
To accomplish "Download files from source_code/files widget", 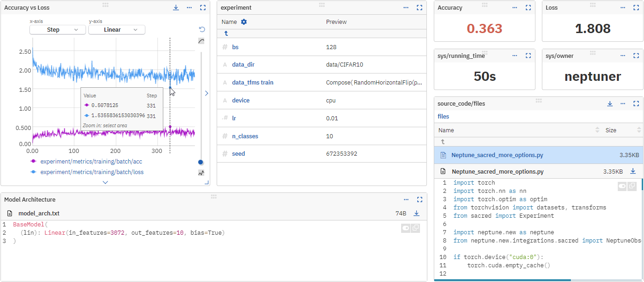I will click(x=610, y=103).
